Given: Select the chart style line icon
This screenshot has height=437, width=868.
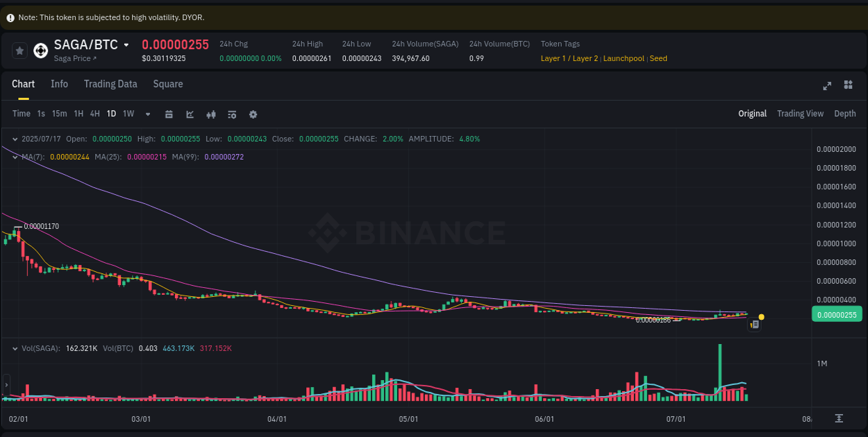Looking at the screenshot, I should click(x=190, y=114).
